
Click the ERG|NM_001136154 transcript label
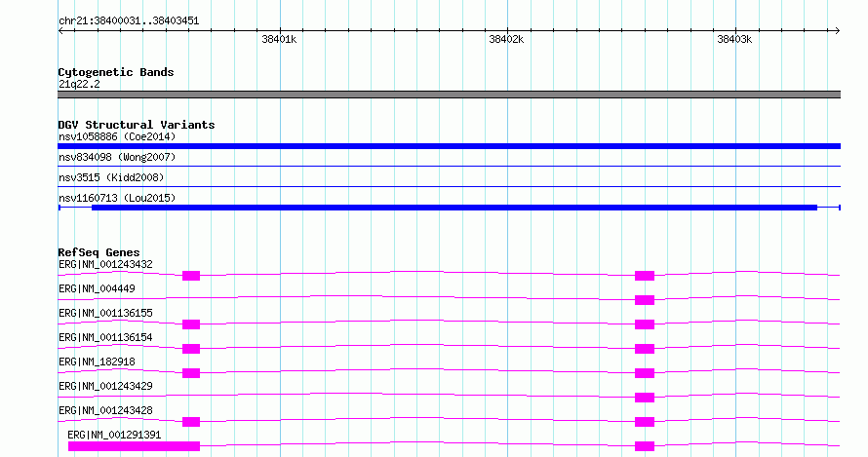[105, 337]
